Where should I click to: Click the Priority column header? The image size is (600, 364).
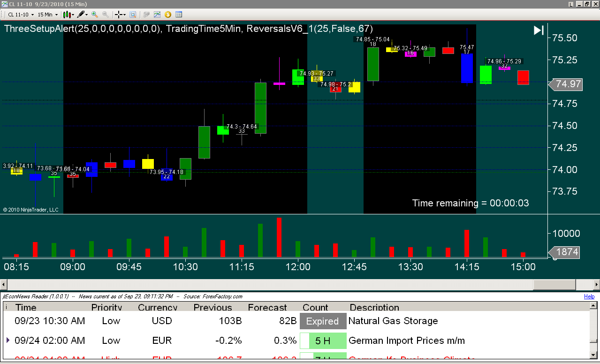pos(106,308)
